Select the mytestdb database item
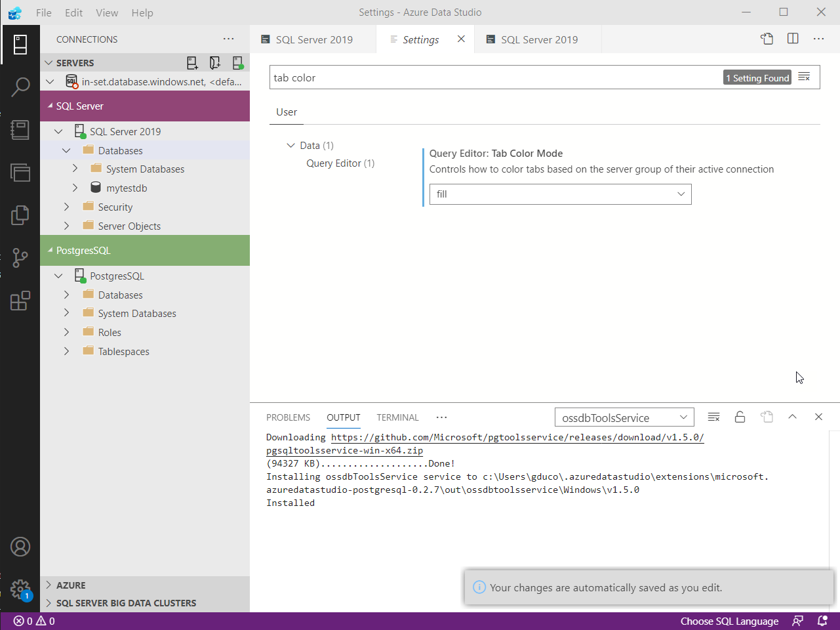The image size is (840, 630). pos(127,188)
